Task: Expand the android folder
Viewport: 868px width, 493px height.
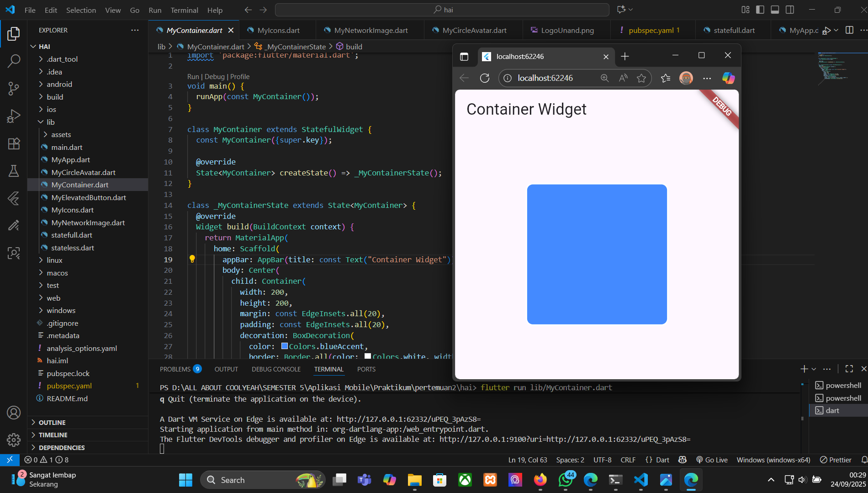Action: click(59, 84)
